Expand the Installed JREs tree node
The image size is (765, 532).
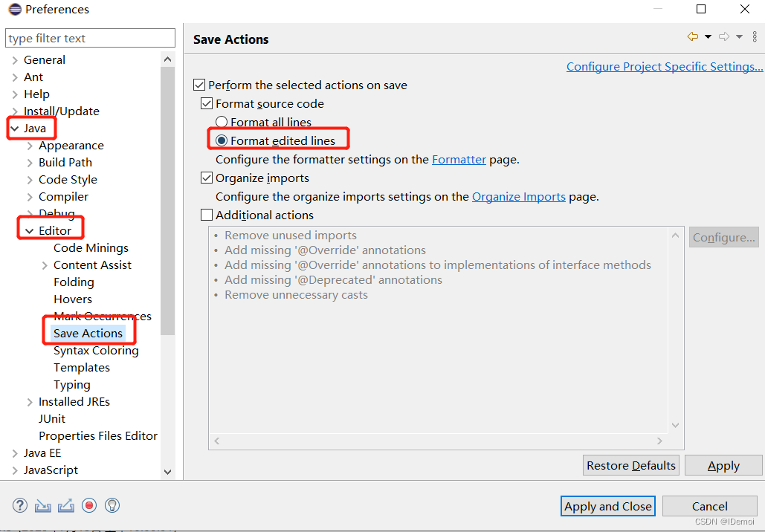(x=28, y=401)
